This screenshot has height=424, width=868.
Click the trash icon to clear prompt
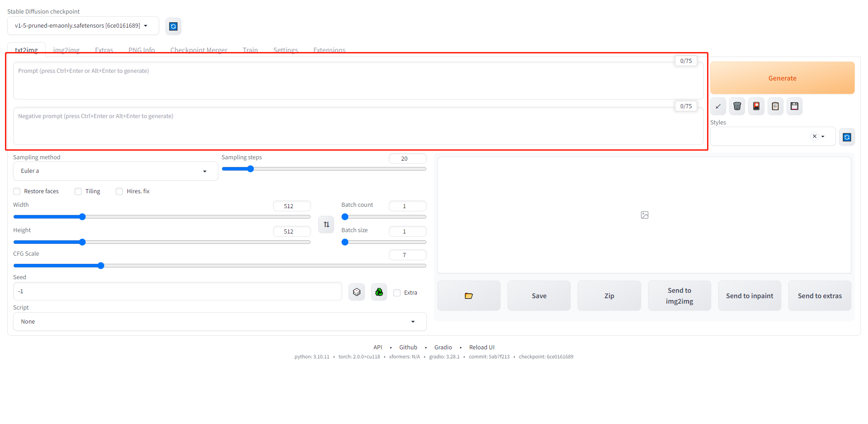(x=737, y=106)
